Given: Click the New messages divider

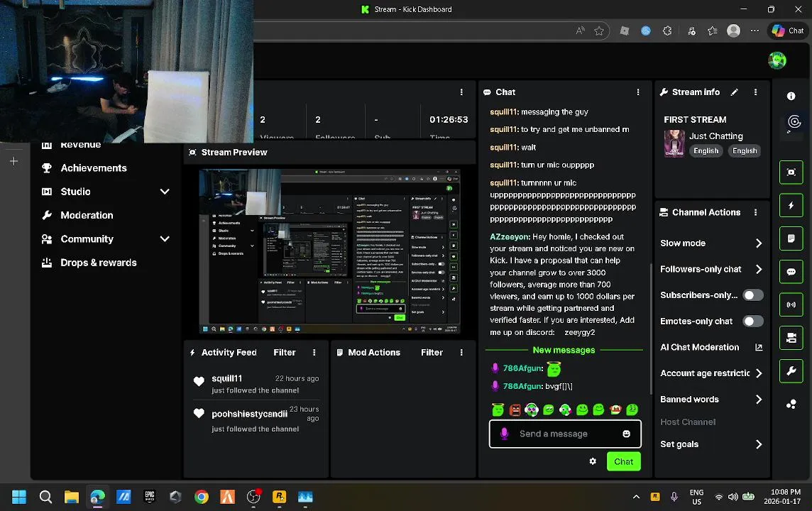Looking at the screenshot, I should click(564, 350).
